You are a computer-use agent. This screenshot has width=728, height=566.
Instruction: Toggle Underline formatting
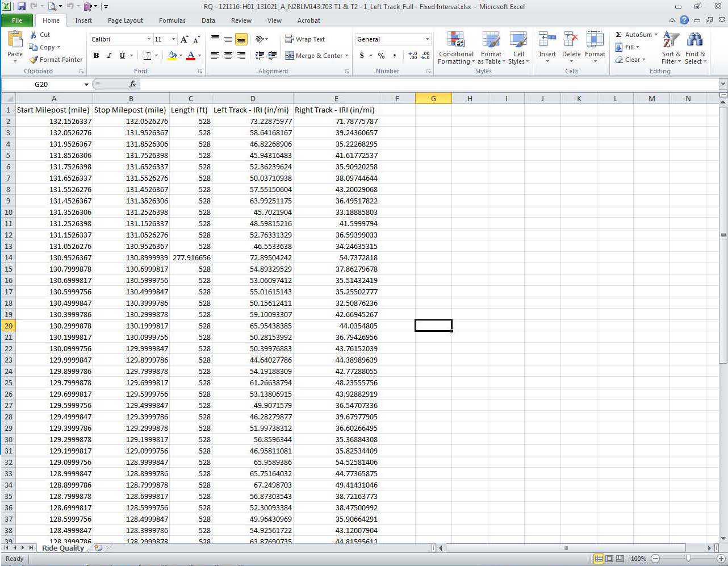click(122, 56)
